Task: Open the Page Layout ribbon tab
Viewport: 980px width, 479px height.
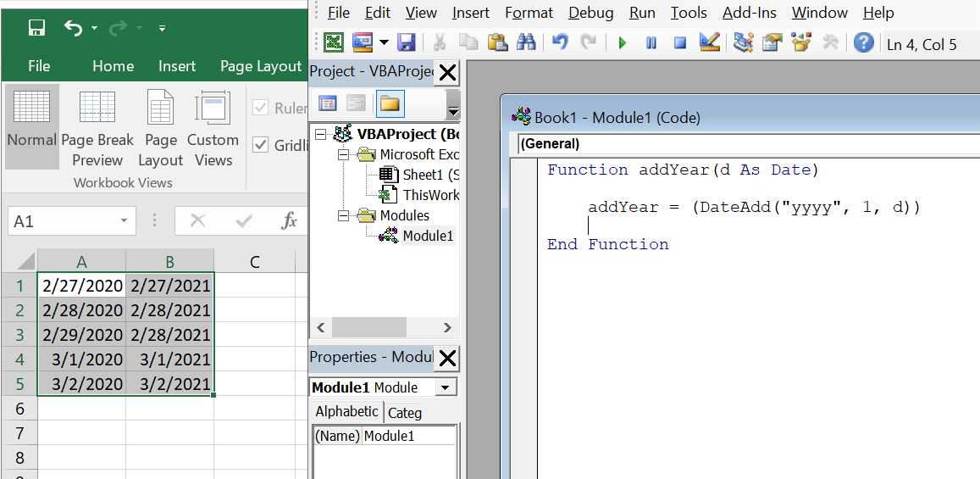Action: [261, 66]
